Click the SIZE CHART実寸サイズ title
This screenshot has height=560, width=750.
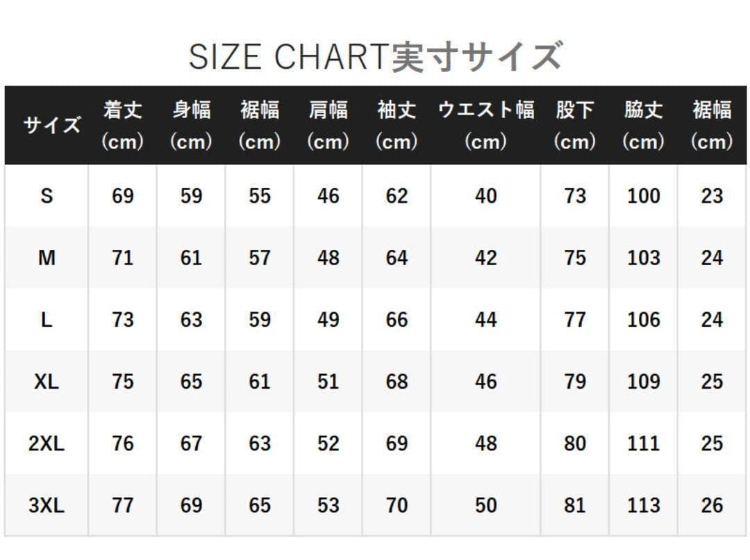(374, 57)
